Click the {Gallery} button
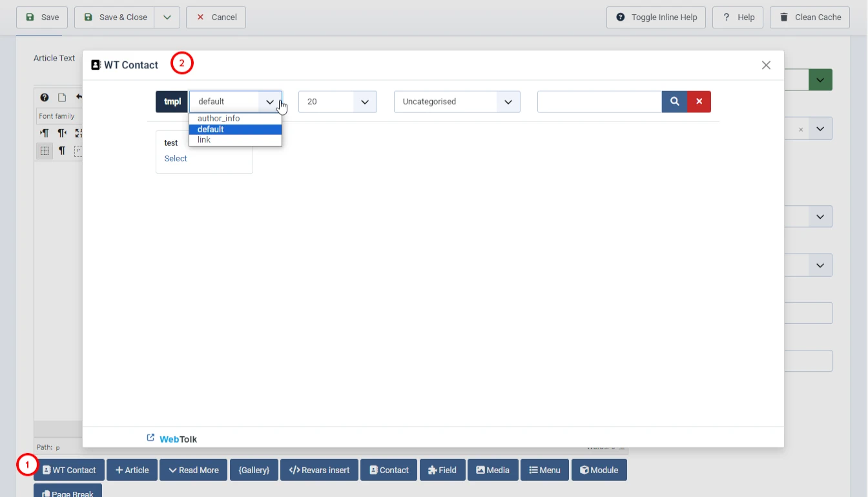Image resolution: width=868 pixels, height=497 pixels. [254, 470]
